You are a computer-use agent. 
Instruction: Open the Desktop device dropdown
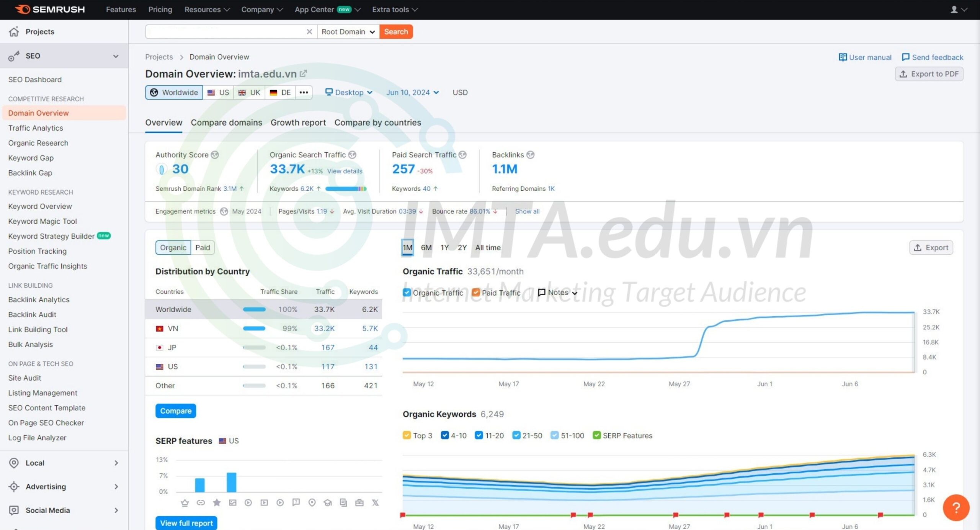pos(348,92)
